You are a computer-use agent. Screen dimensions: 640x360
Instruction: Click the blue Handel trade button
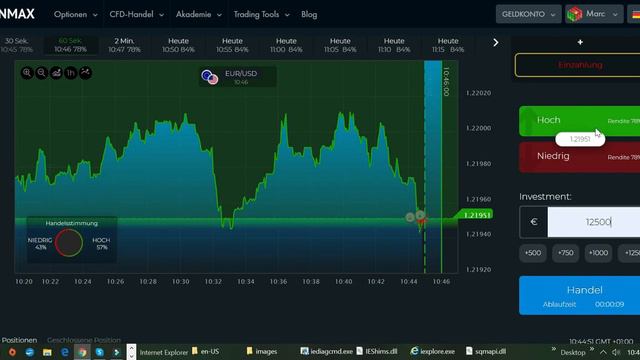tap(580, 296)
